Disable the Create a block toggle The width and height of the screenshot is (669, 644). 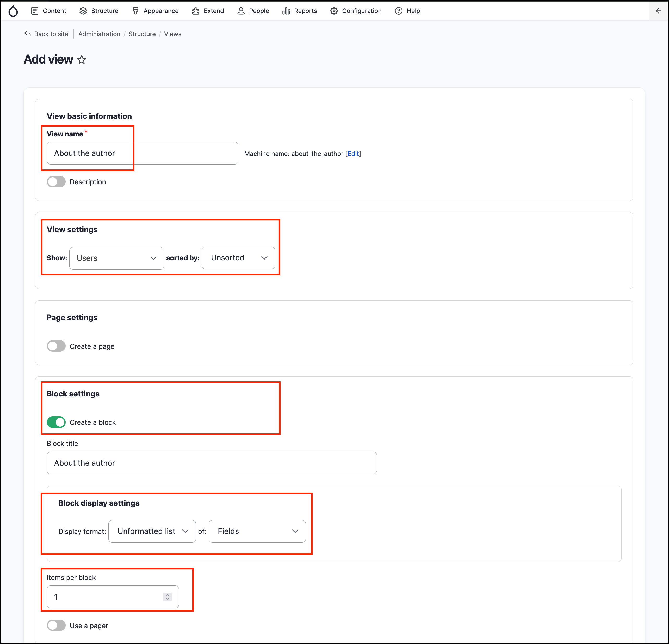[x=56, y=422]
